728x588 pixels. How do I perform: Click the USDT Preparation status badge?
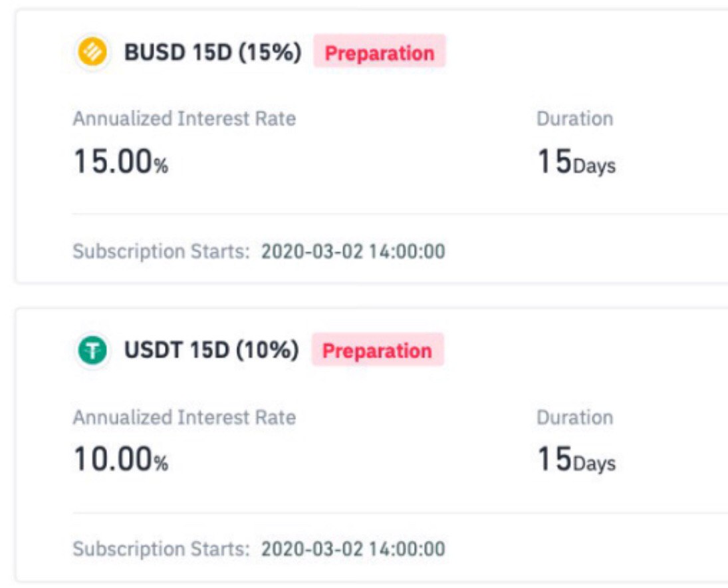(x=378, y=350)
